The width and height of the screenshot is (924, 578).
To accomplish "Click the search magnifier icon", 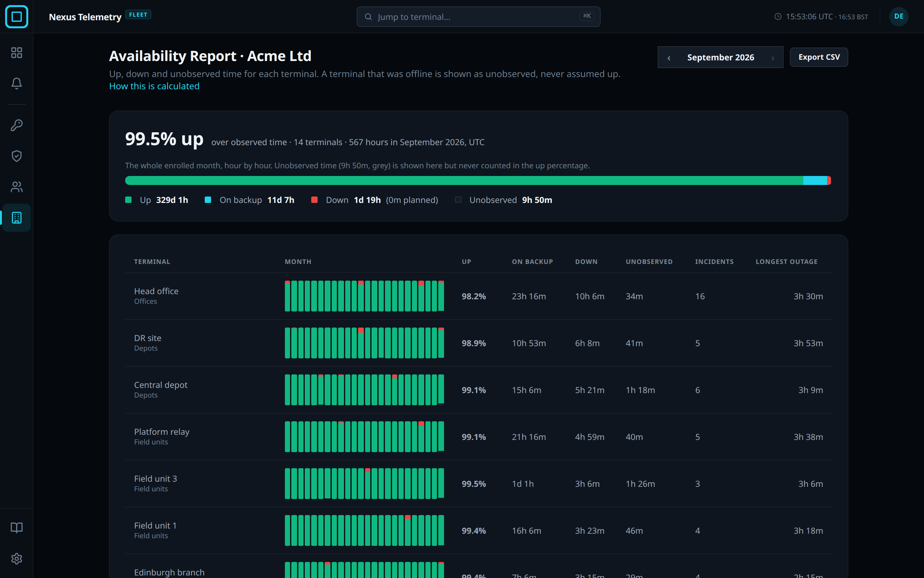I will point(368,17).
